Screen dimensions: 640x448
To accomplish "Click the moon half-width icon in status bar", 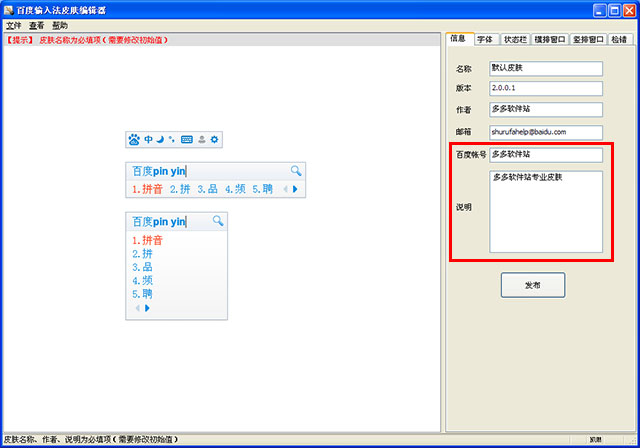I will (x=160, y=140).
